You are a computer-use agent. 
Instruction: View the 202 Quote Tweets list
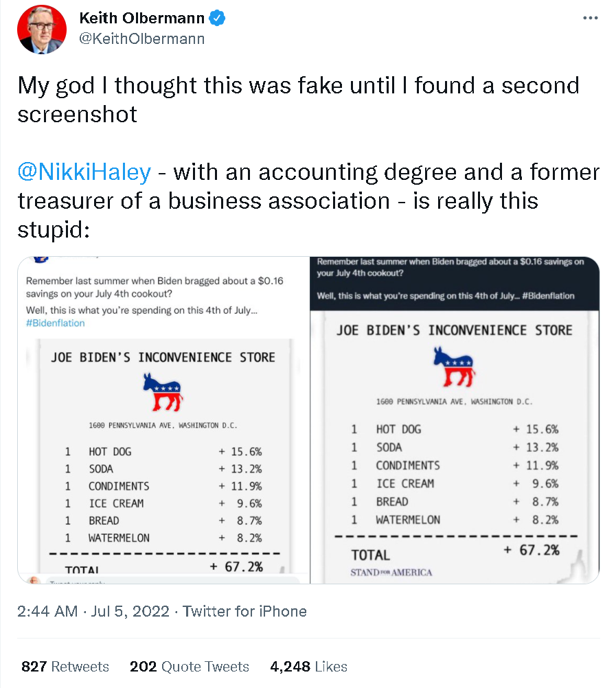point(190,667)
